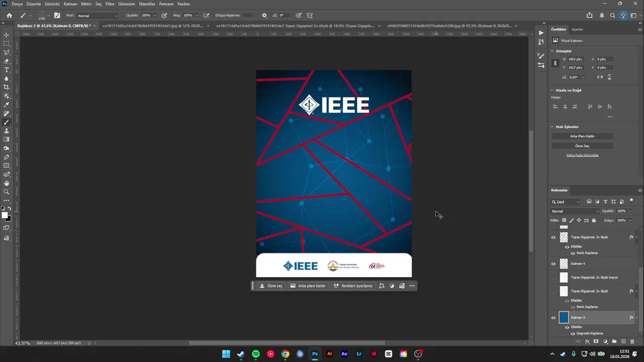Open layer Opaklık dropdown in Layers panel
The width and height of the screenshot is (644, 362).
pyautogui.click(x=630, y=211)
